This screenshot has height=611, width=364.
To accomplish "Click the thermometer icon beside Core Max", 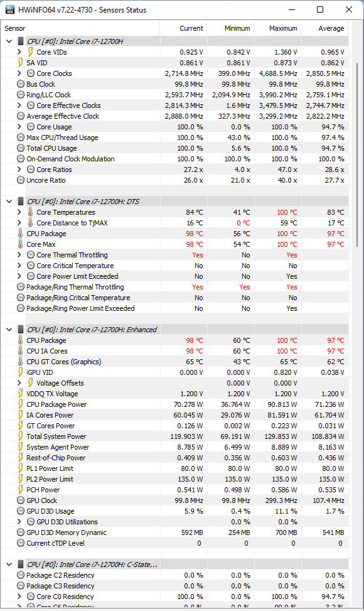I will (21, 244).
